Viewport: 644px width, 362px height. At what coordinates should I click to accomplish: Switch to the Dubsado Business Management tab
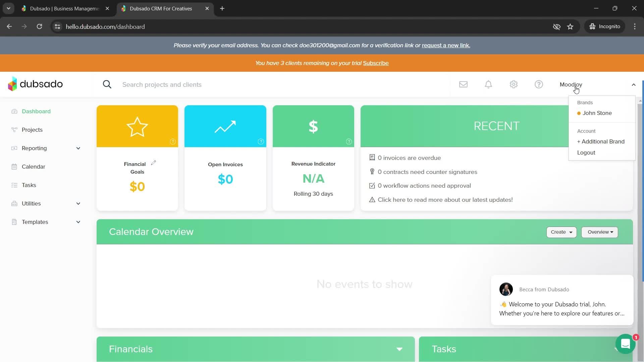coord(65,8)
